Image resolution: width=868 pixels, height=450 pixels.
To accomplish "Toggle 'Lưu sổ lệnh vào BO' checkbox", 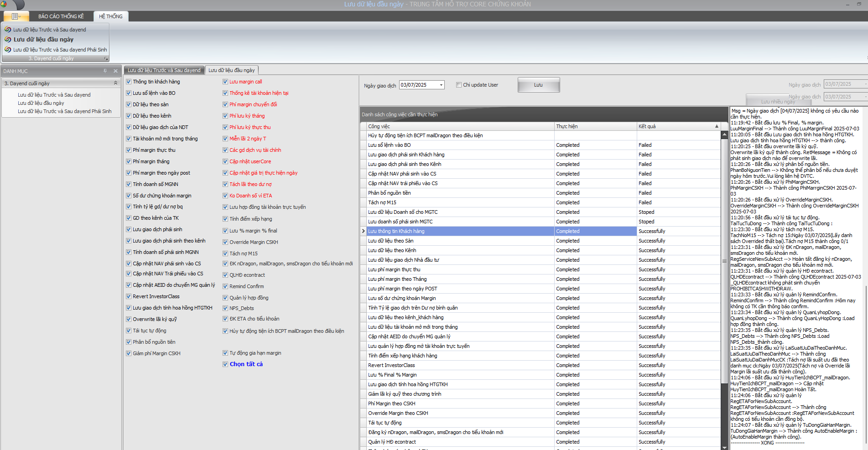I will tap(129, 93).
